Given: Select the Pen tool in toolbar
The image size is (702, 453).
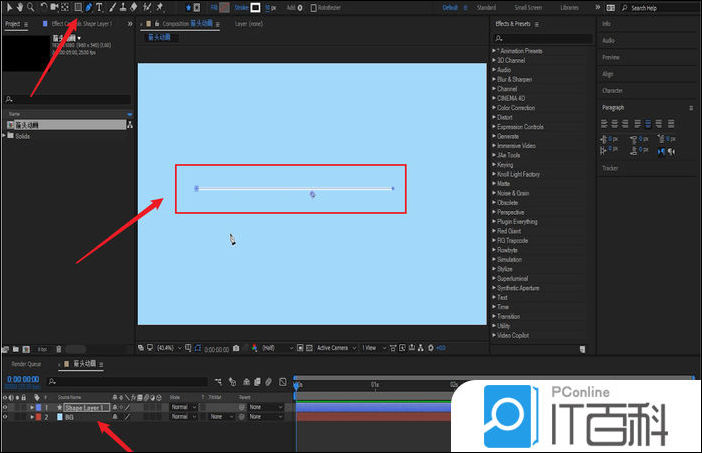Looking at the screenshot, I should click(88, 7).
